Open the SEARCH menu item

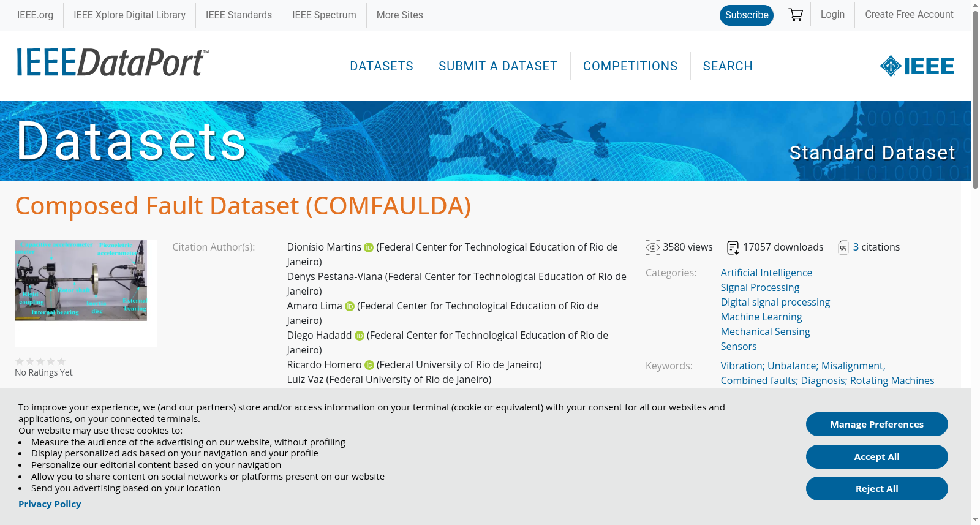coord(728,66)
